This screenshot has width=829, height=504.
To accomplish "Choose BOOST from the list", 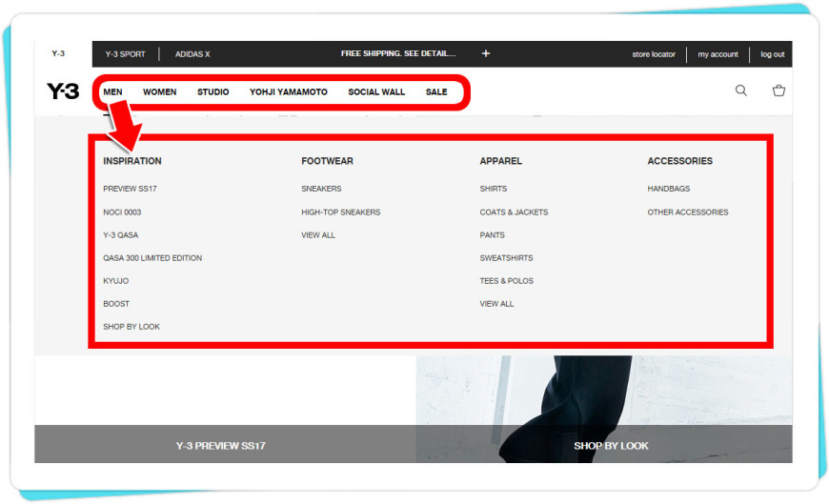I will pos(116,304).
